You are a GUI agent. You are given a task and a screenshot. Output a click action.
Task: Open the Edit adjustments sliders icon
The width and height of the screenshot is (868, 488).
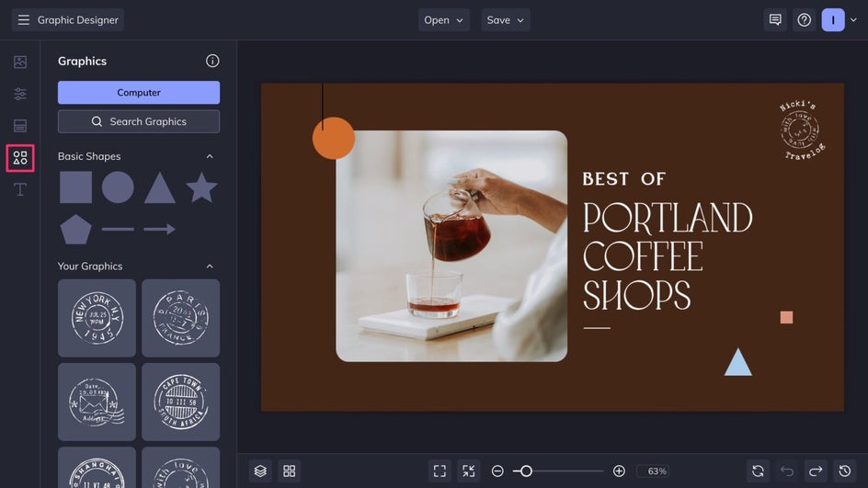tap(20, 94)
